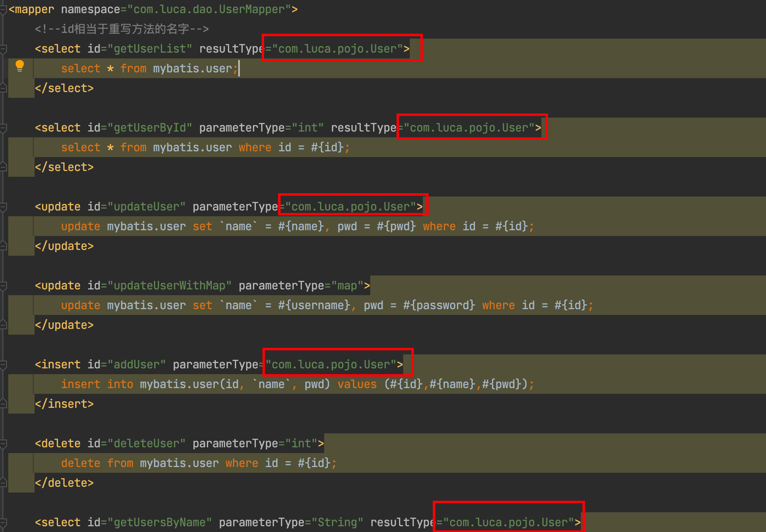Collapse the getUserList select block fold marker

tap(3, 49)
